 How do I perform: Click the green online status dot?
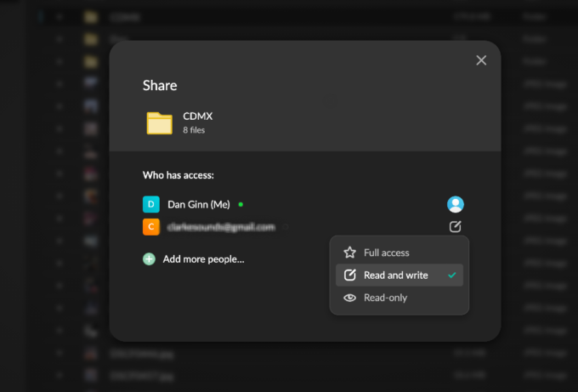[241, 204]
